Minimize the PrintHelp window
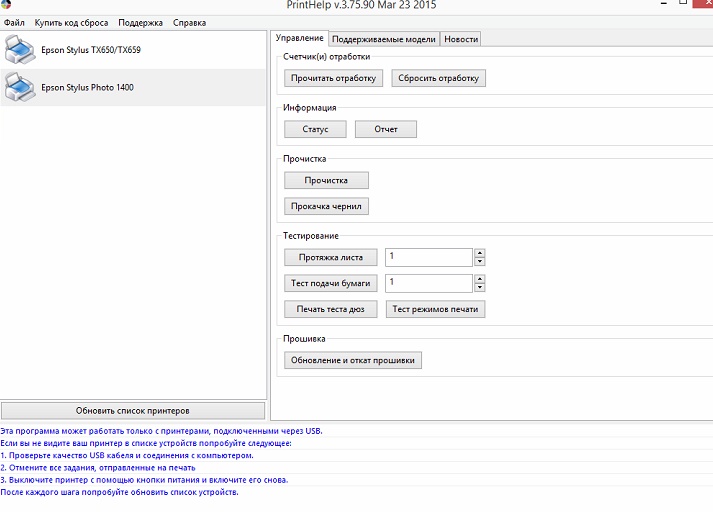 point(664,4)
